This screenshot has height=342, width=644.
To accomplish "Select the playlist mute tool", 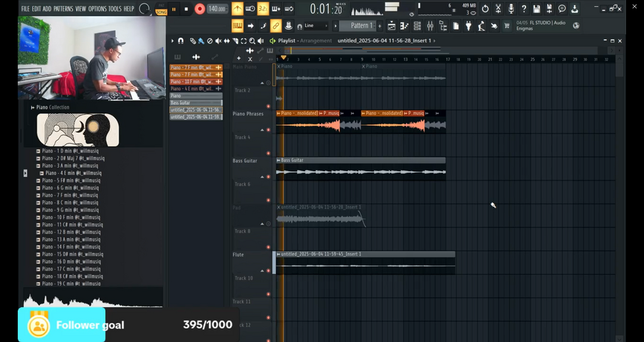I will pos(218,41).
